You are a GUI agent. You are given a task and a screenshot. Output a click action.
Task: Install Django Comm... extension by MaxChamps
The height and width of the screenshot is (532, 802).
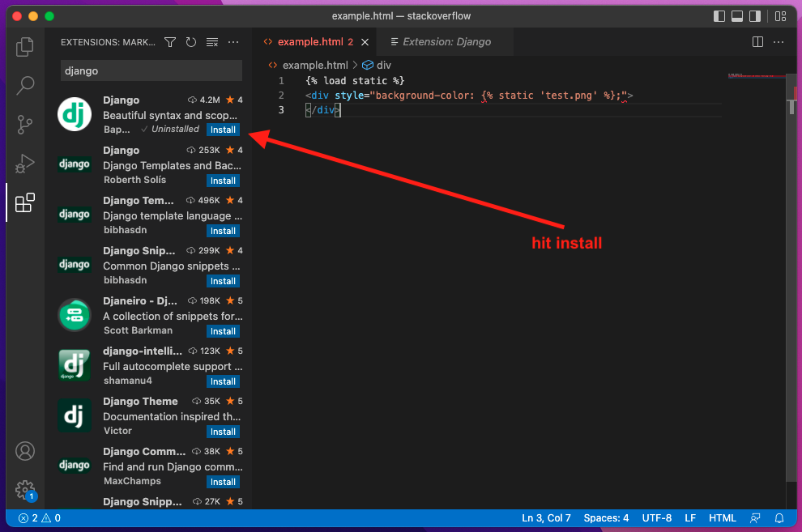(223, 482)
